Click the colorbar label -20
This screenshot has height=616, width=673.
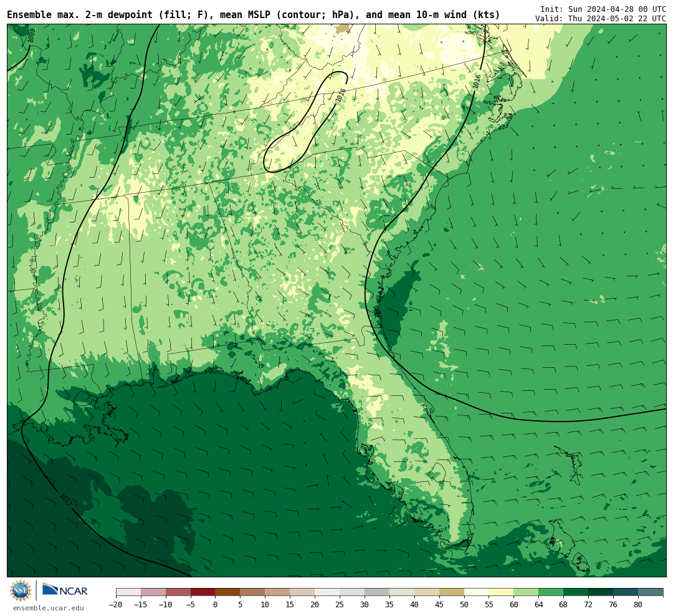(x=117, y=604)
